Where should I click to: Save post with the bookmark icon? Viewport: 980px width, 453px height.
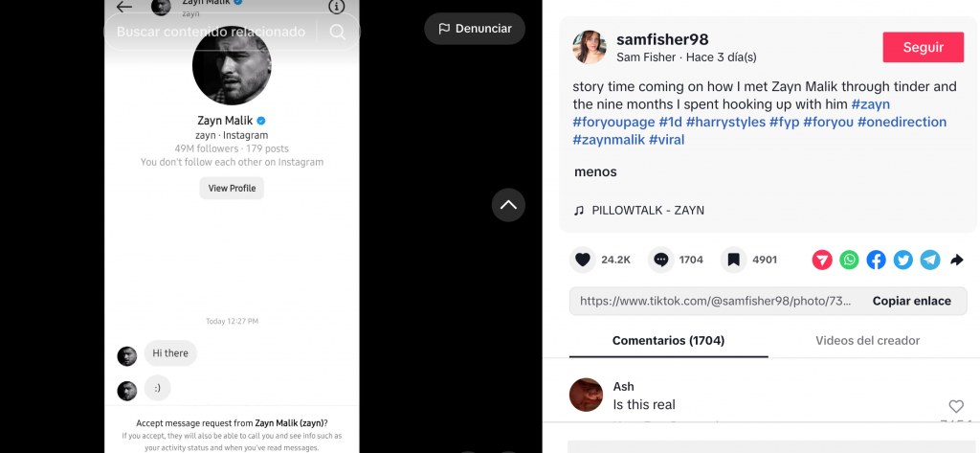pos(734,260)
